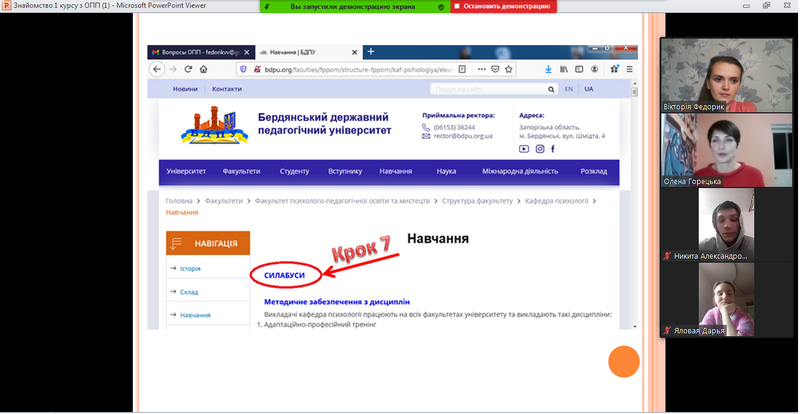The image size is (800, 414).
Task: Open the university Instagram icon
Action: click(x=540, y=149)
